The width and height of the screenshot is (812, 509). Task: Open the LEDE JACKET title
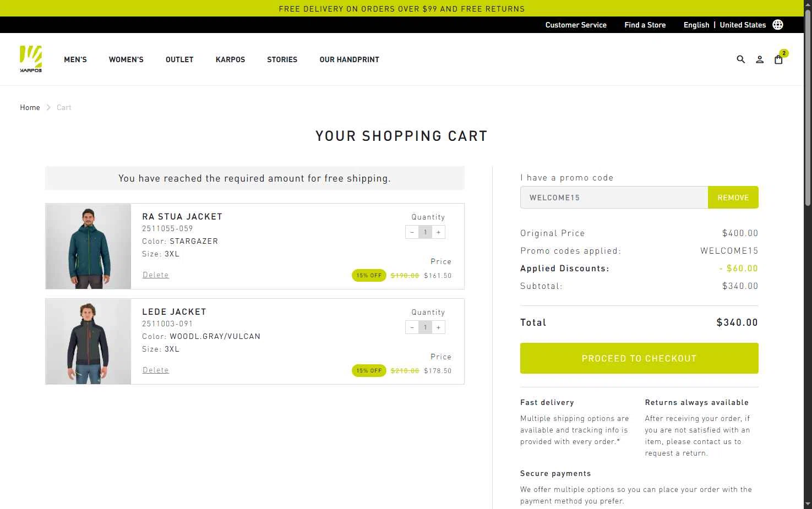click(174, 312)
